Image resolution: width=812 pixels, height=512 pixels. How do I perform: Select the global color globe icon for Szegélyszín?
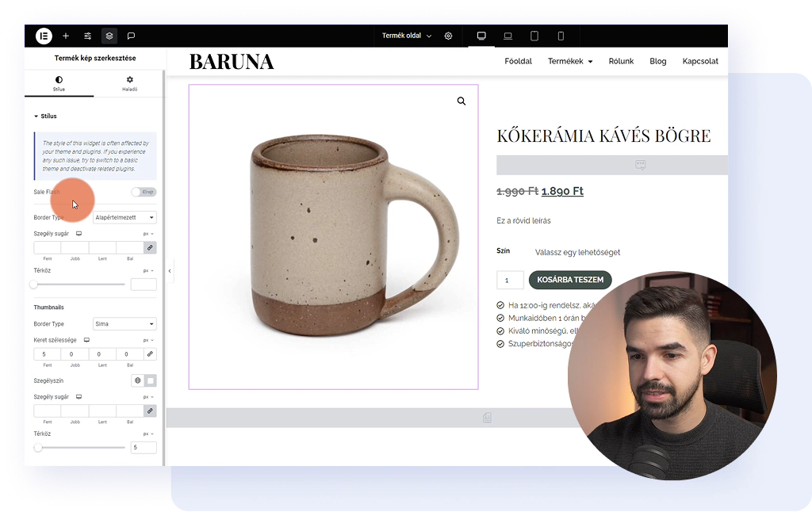[137, 380]
